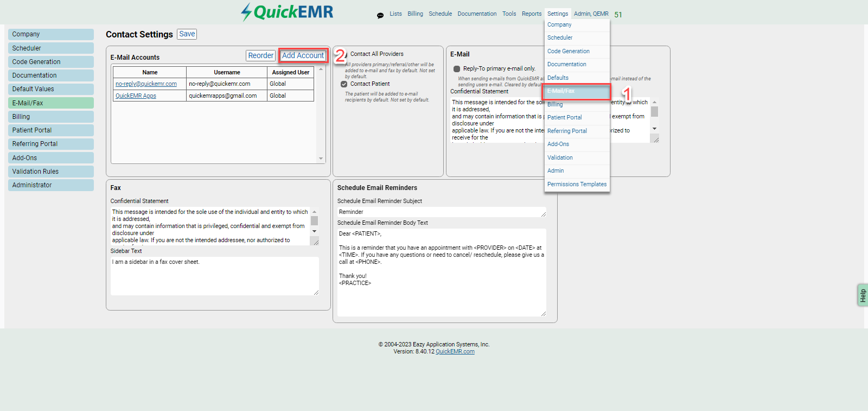
Task: Go to Documentation in left sidebar
Action: pyautogui.click(x=51, y=75)
